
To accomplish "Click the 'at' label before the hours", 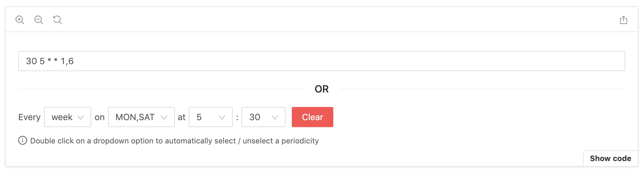I will (x=181, y=117).
